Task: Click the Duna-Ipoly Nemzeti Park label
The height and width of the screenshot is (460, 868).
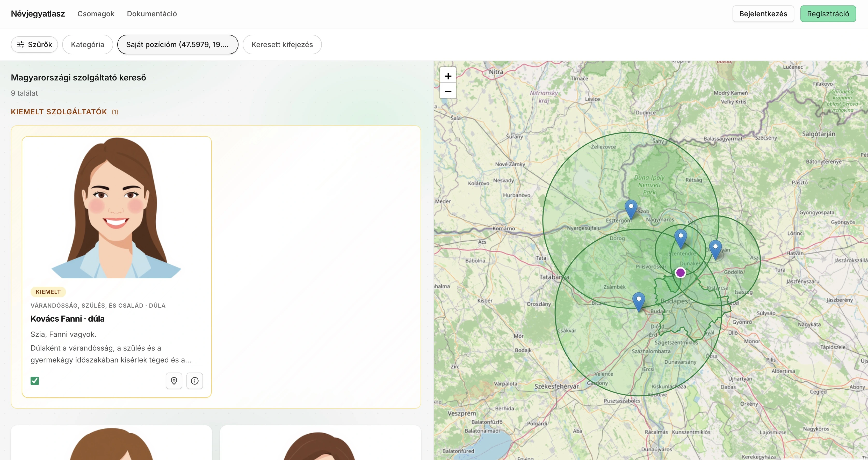Action: [649, 185]
